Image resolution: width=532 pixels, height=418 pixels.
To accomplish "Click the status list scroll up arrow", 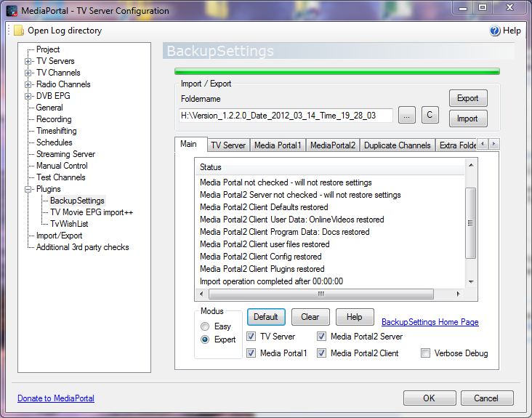I will coord(471,165).
